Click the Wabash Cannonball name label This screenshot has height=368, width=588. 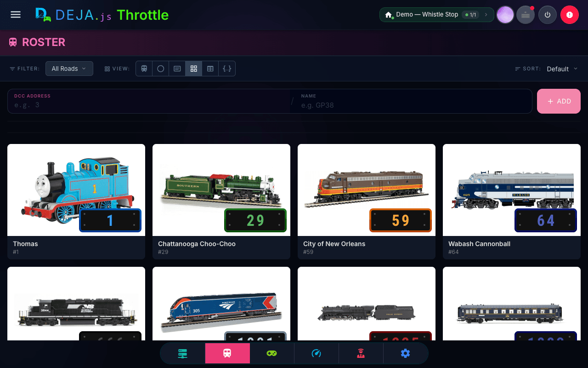(x=479, y=244)
